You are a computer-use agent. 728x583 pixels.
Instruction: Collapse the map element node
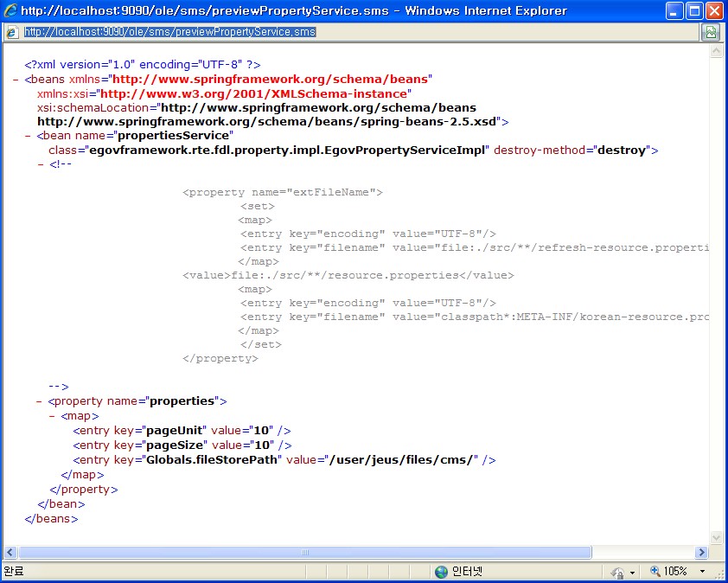52,416
